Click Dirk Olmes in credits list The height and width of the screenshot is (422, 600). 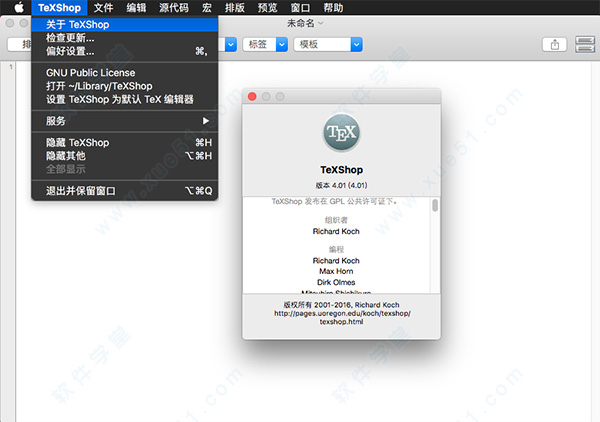[336, 282]
